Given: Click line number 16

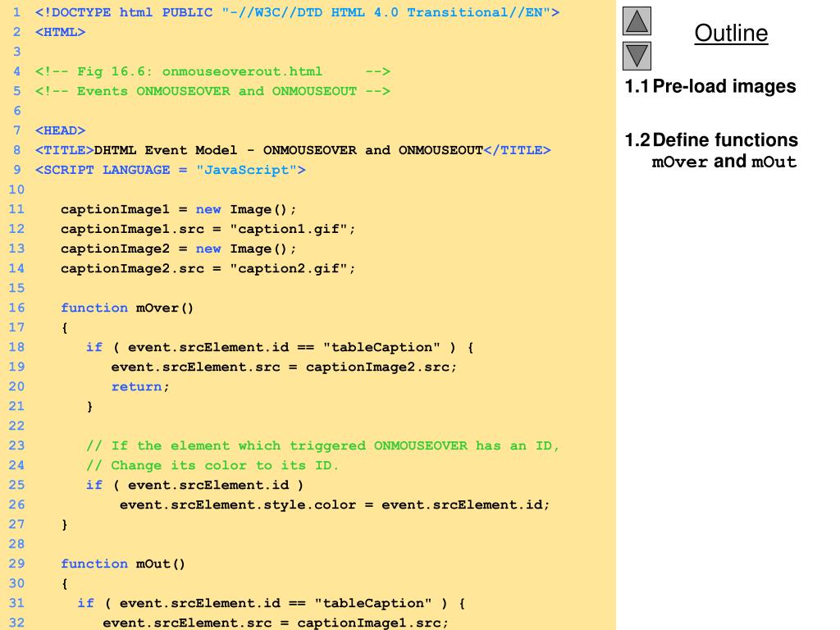Looking at the screenshot, I should [x=16, y=308].
